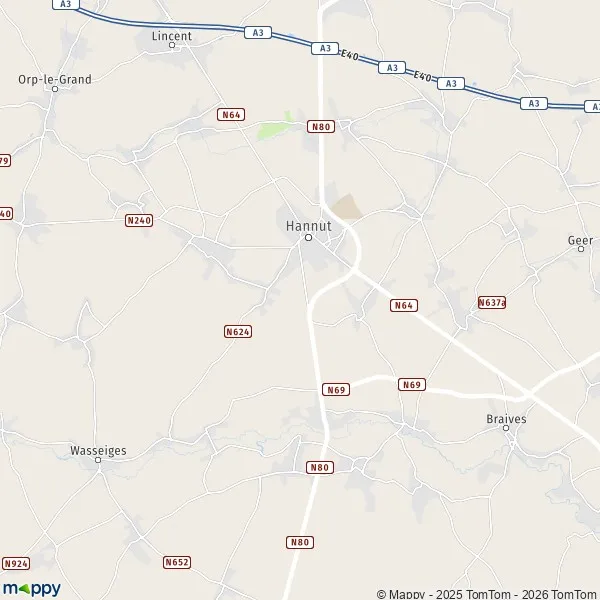
Task: Click the Hannut city label
Action: (309, 226)
